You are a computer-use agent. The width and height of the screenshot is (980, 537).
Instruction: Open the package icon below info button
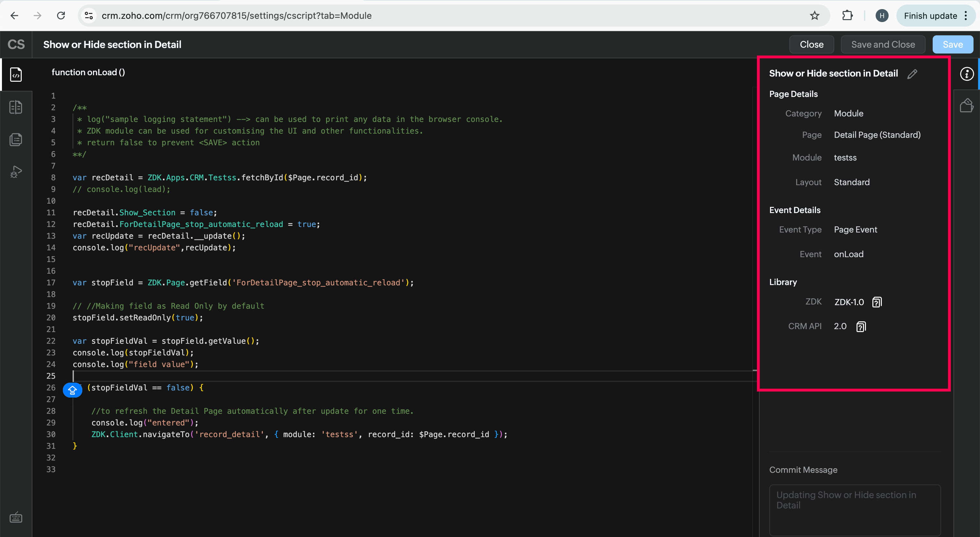click(966, 106)
